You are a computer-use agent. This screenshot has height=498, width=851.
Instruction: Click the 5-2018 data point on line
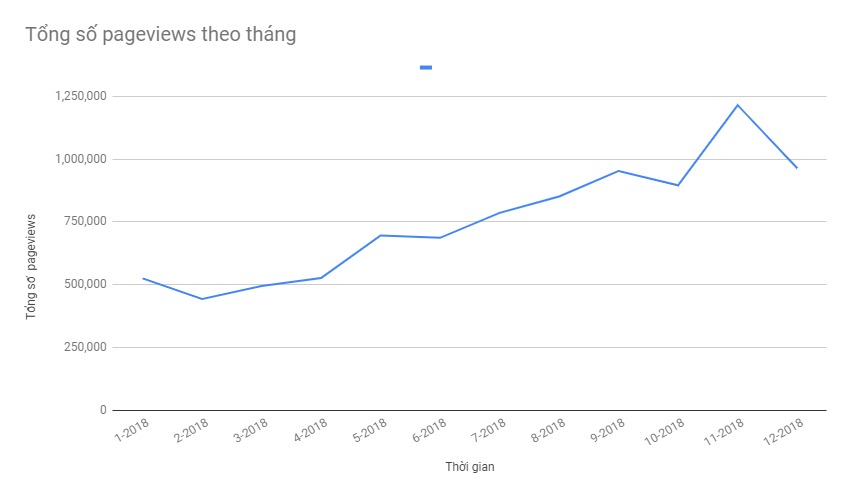point(380,235)
